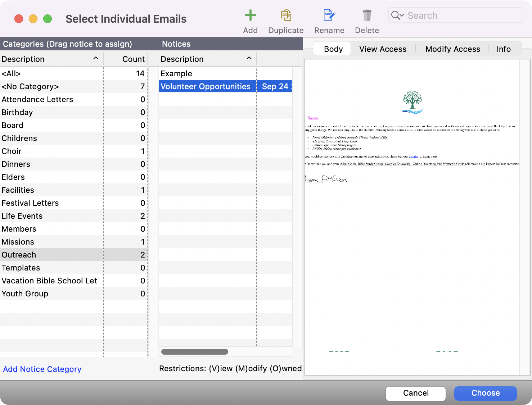This screenshot has width=532, height=405.
Task: Select the Elders category
Action: point(73,177)
